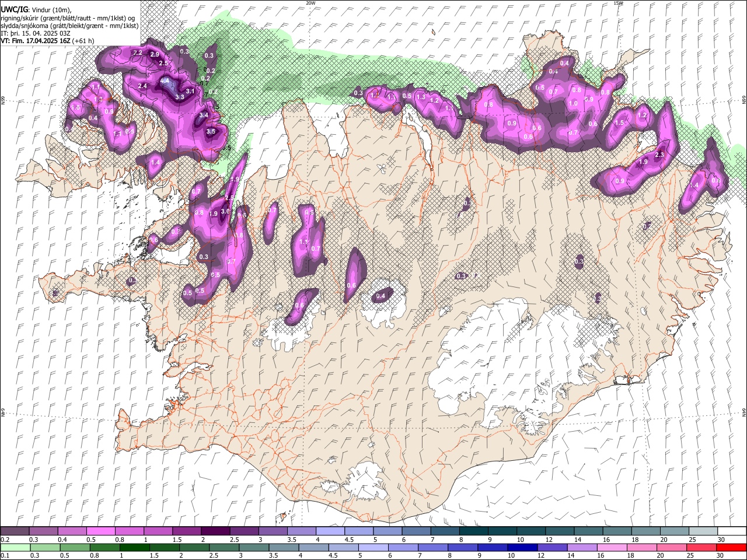Click dark purple snow swatch between 2 and 2.5
The height and width of the screenshot is (560, 747).
[x=215, y=531]
